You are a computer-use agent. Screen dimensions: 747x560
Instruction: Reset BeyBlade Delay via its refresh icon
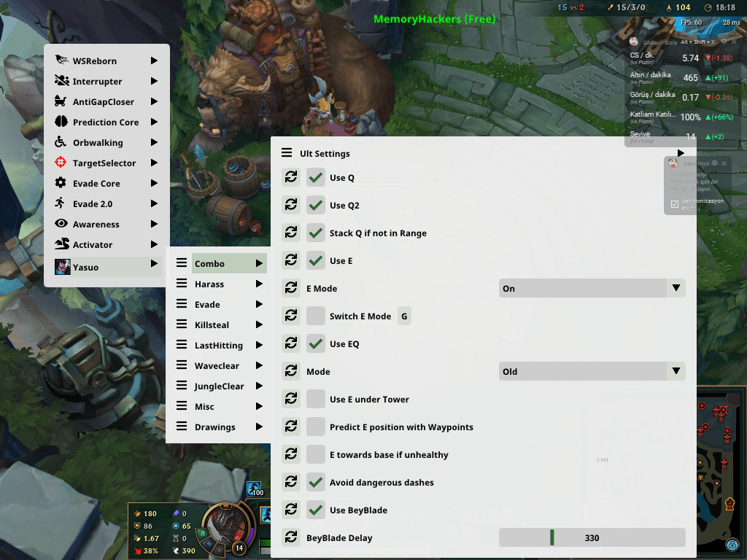(x=290, y=537)
